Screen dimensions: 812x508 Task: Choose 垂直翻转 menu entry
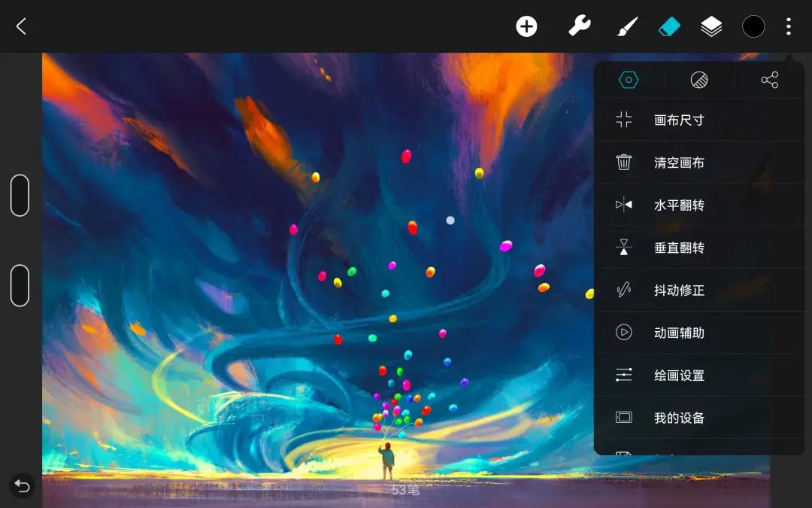click(x=699, y=248)
